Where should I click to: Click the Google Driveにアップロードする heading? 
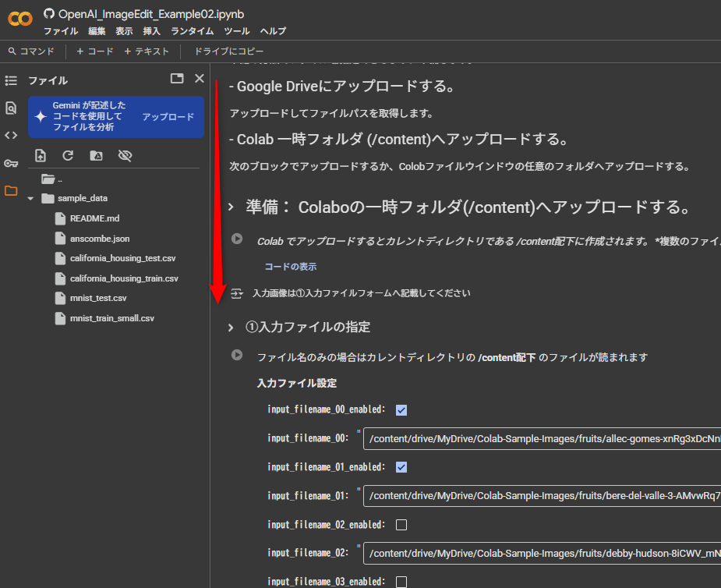coord(341,87)
